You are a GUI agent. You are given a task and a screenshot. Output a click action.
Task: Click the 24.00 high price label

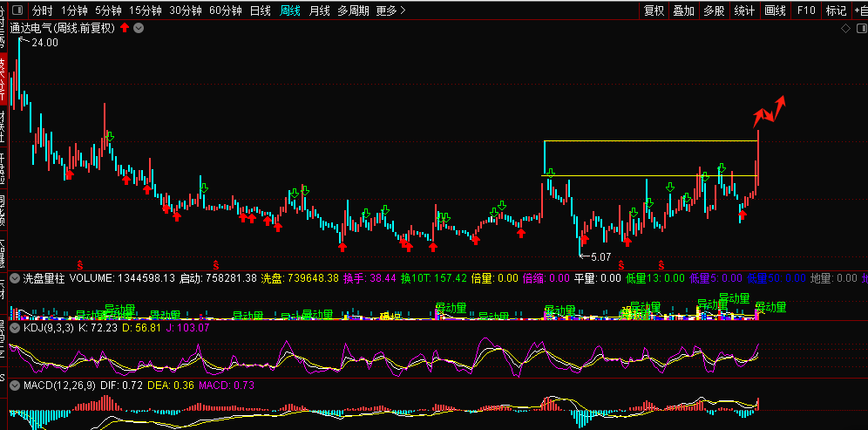click(x=44, y=43)
